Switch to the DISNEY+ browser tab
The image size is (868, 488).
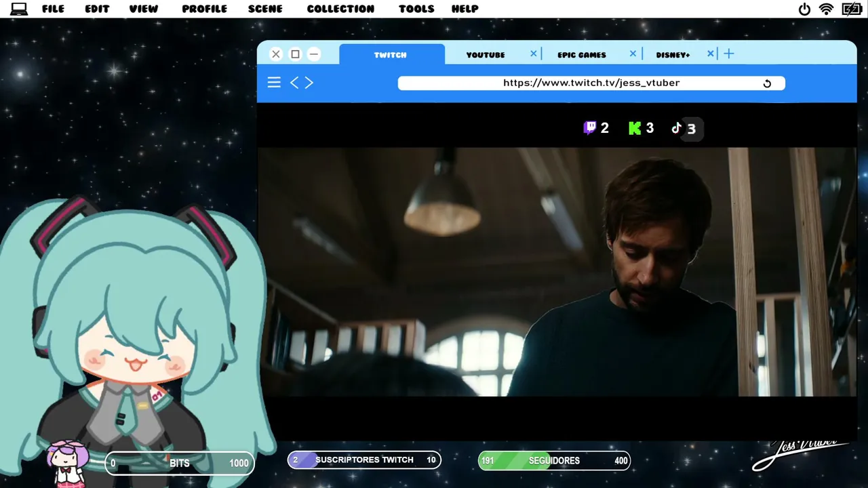coord(673,54)
